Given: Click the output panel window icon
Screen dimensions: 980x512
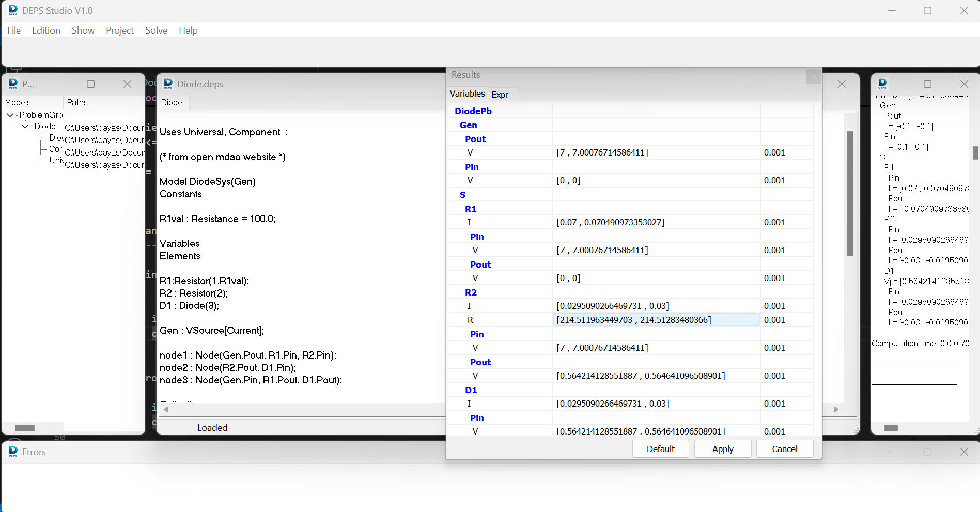Looking at the screenshot, I should coord(882,84).
